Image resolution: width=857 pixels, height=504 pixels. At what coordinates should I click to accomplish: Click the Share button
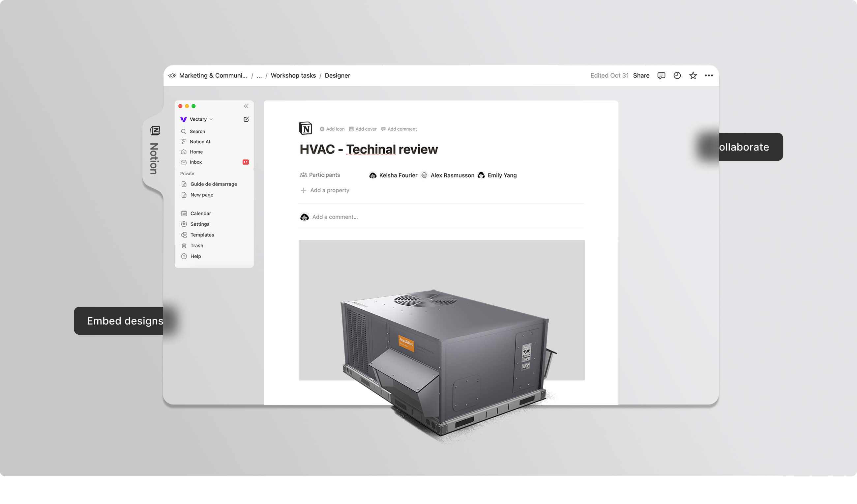641,75
